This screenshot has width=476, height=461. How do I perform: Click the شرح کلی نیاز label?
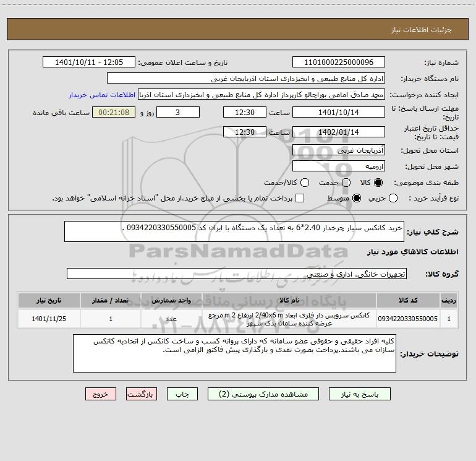pos(433,232)
